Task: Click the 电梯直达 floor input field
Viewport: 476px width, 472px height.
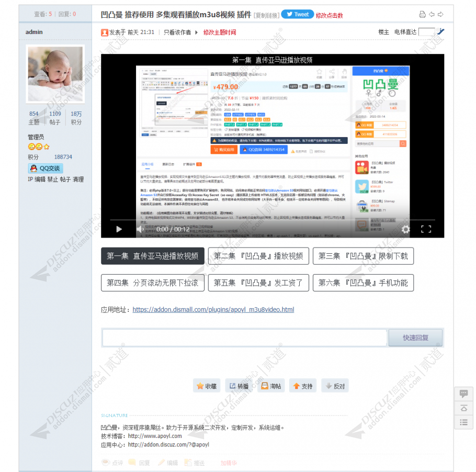Action: pyautogui.click(x=426, y=32)
